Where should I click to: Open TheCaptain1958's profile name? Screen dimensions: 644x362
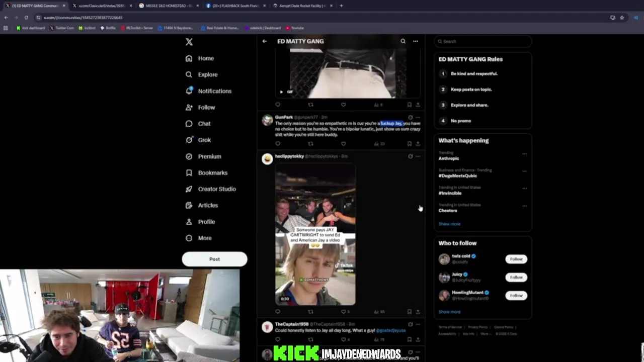291,324
